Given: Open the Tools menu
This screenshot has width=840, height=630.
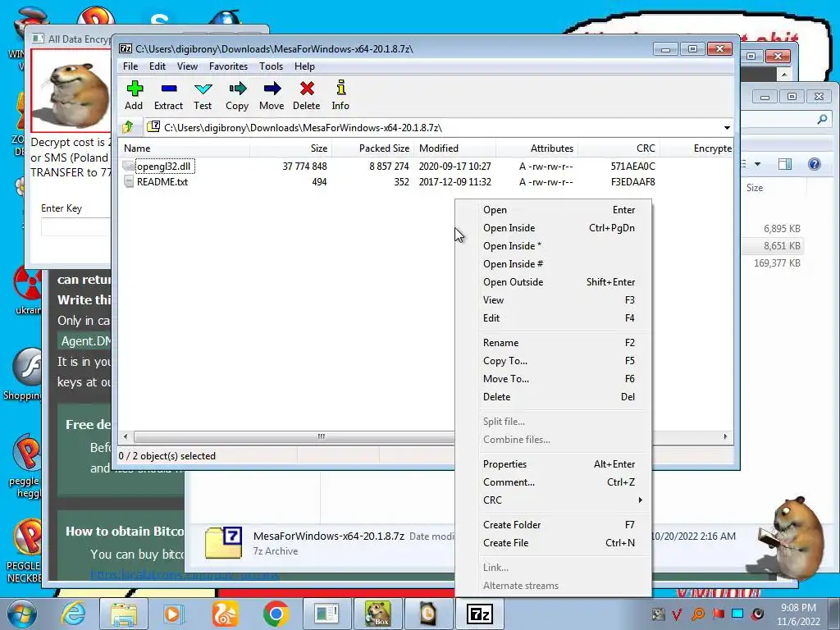Looking at the screenshot, I should 271,66.
